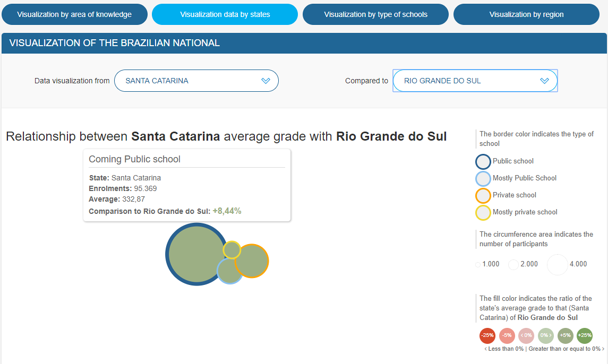Click the small yellow Mostly private bubble
This screenshot has width=608, height=364.
pyautogui.click(x=232, y=249)
